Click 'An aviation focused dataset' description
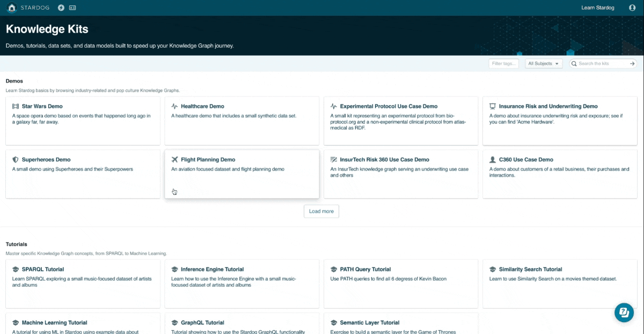This screenshot has width=644, height=334. pos(228,169)
